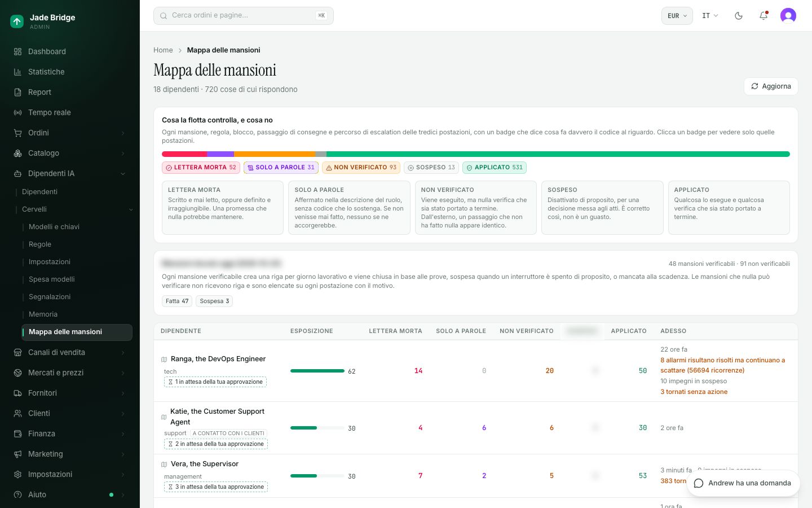Toggle dark mode moon icon
Viewport: 812px width, 508px height.
[739, 16]
